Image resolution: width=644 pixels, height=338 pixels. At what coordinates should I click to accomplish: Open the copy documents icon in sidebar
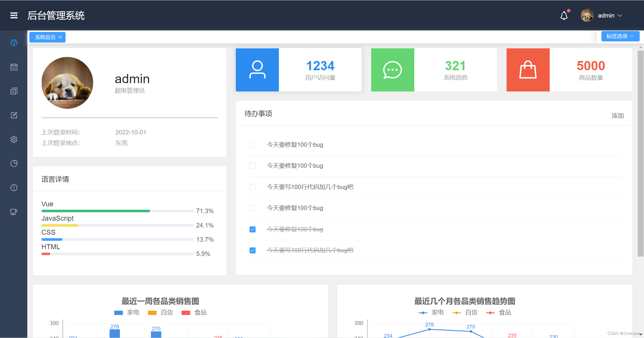[14, 91]
